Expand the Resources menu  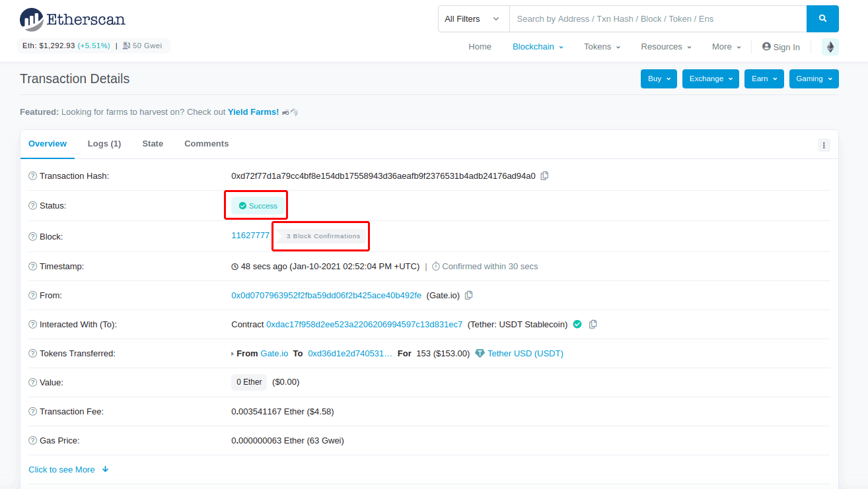tap(666, 47)
